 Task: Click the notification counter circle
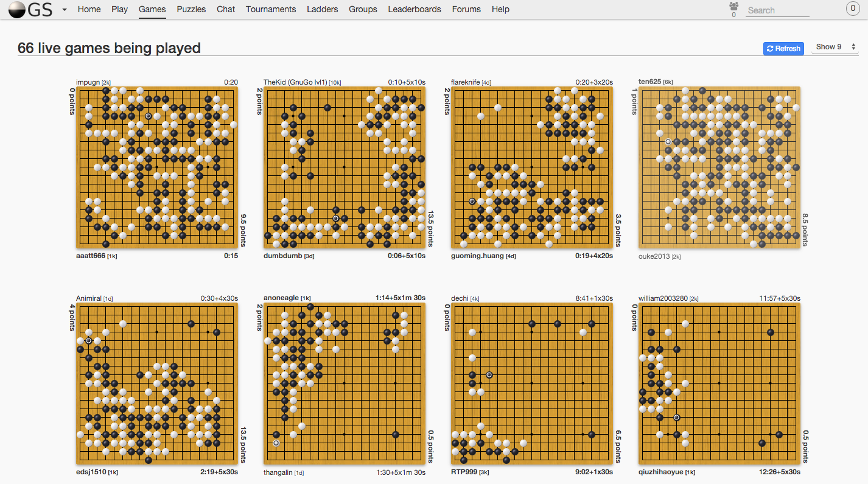point(852,9)
